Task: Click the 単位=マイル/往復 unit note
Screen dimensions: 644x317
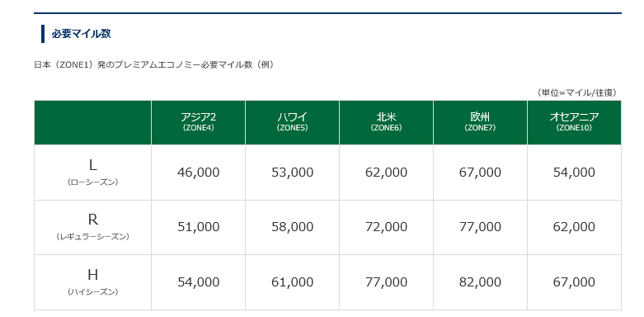Action: (576, 93)
